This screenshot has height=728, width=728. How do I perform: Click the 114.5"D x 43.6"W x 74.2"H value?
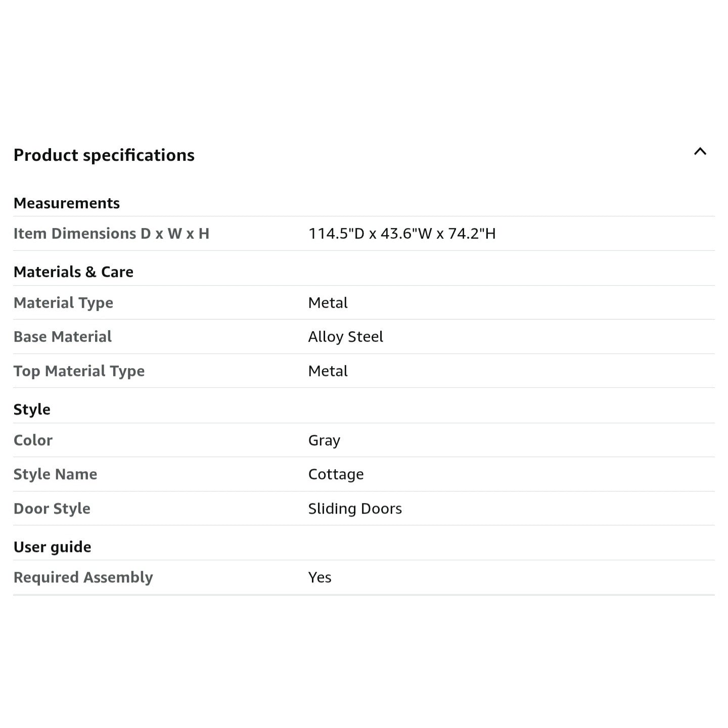pos(402,234)
